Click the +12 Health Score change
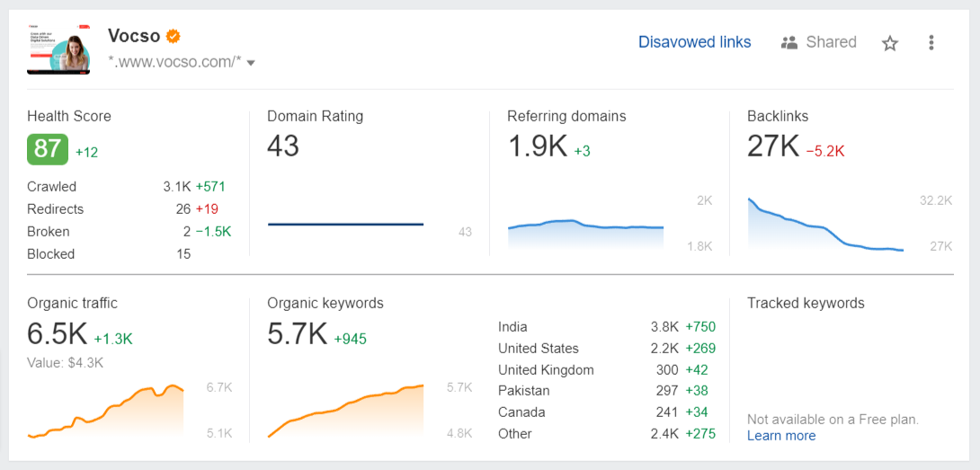The height and width of the screenshot is (470, 980). coord(87,152)
